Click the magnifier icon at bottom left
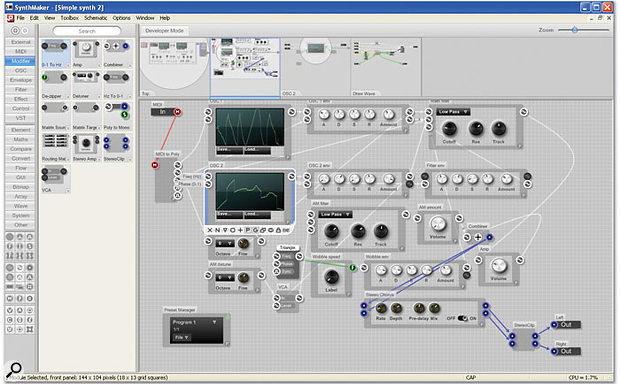This screenshot has width=620, height=384. point(15,369)
